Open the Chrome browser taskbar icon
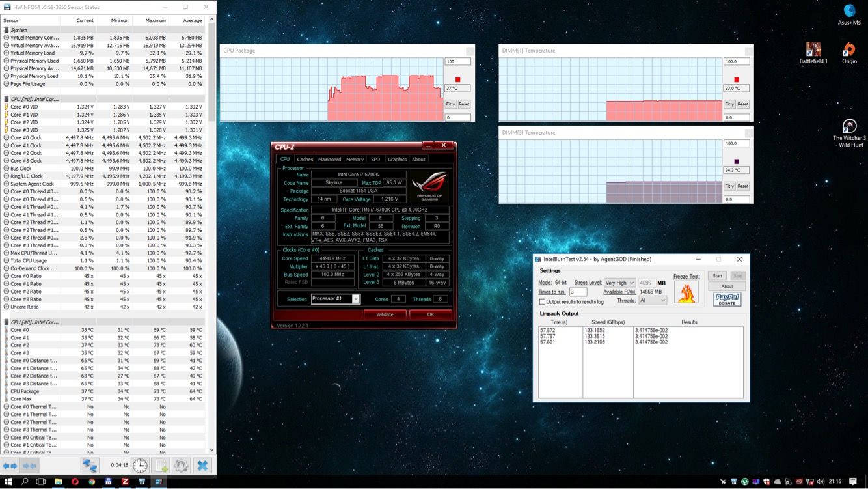 [92, 482]
